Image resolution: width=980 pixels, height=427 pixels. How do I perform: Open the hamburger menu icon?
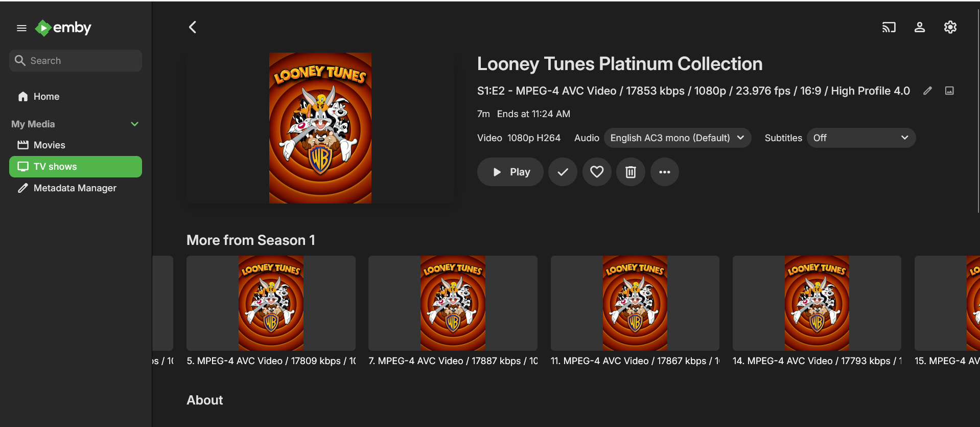pyautogui.click(x=21, y=28)
